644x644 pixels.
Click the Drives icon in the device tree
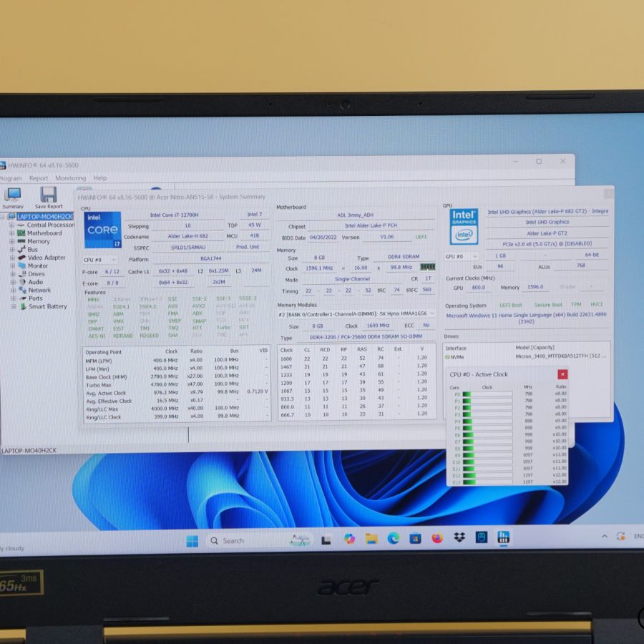(22, 274)
